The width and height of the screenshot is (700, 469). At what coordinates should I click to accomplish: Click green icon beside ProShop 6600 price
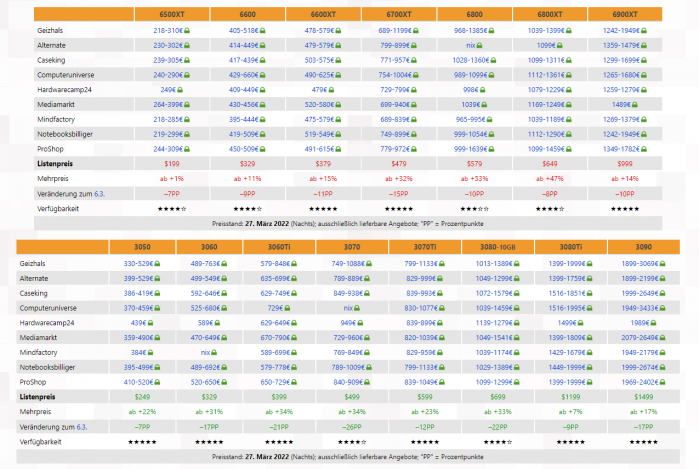pos(262,149)
